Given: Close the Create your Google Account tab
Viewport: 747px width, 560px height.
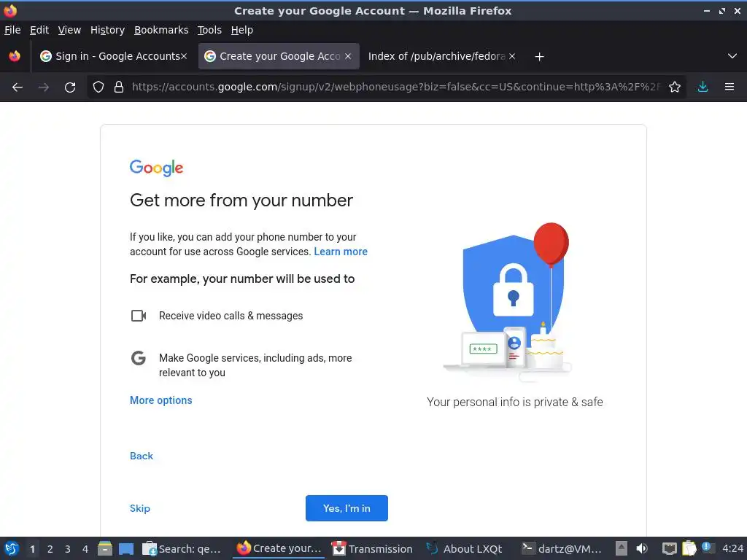Looking at the screenshot, I should tap(348, 56).
